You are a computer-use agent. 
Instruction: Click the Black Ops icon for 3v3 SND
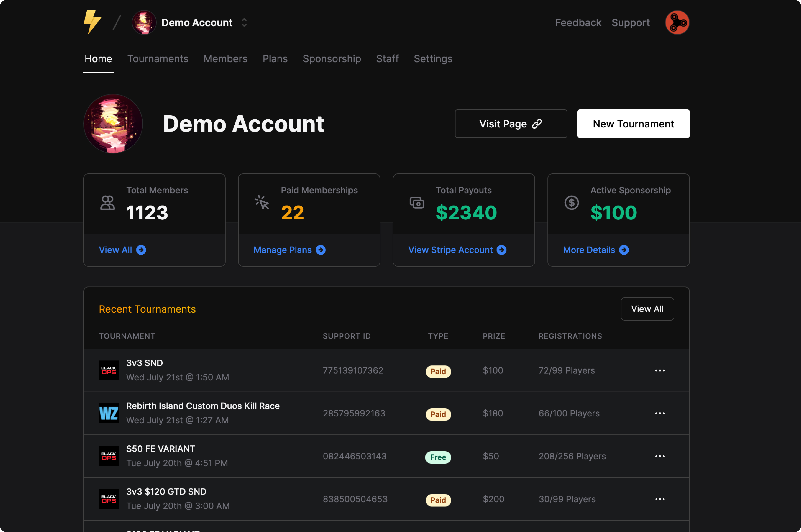[109, 370]
